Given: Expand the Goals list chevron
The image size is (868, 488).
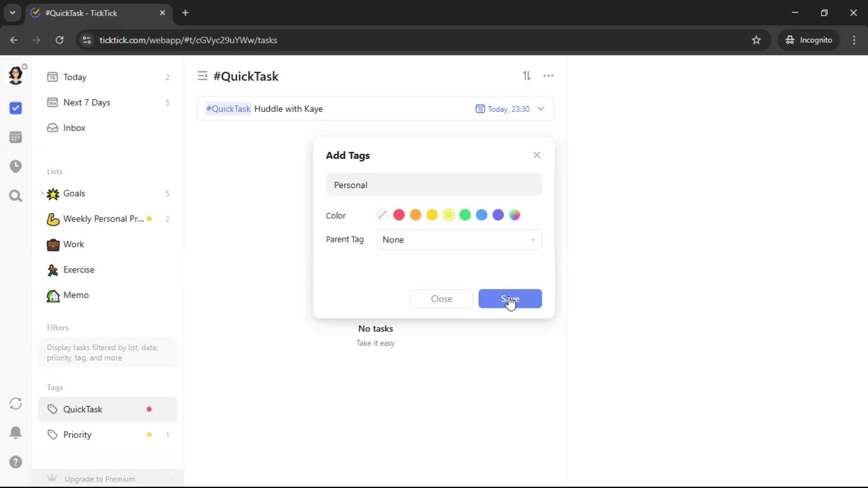Looking at the screenshot, I should (42, 193).
